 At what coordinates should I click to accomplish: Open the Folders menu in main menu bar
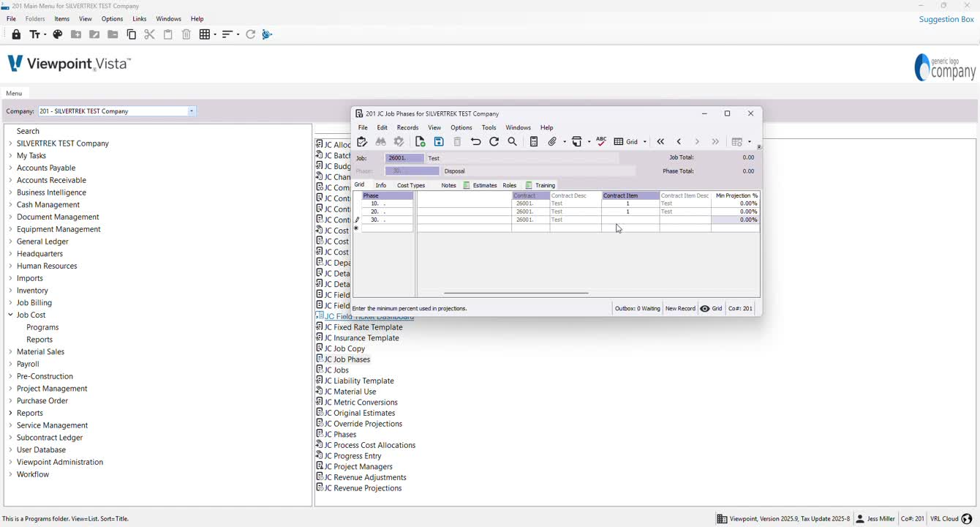pyautogui.click(x=35, y=19)
